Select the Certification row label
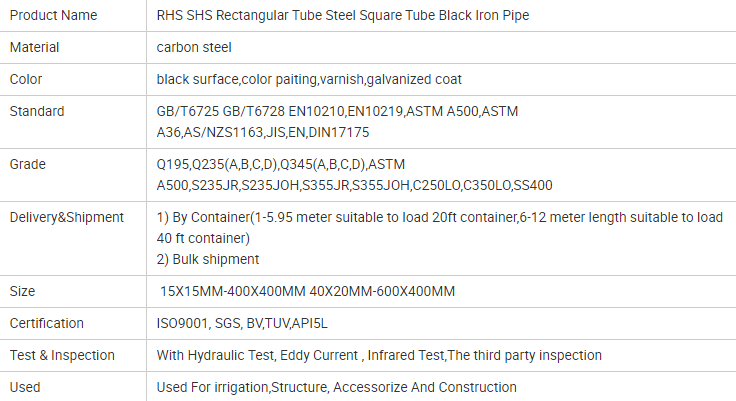 (x=46, y=323)
